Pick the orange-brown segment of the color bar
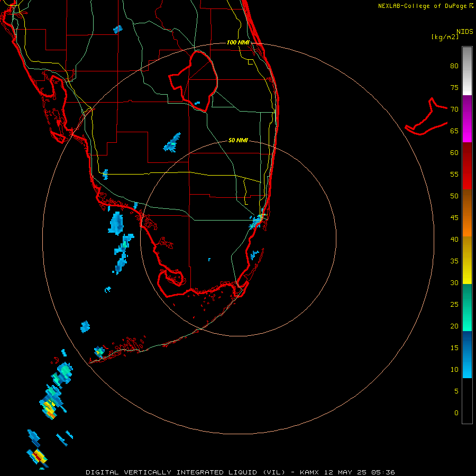Image resolution: width=476 pixels, height=476 pixels. pyautogui.click(x=467, y=213)
